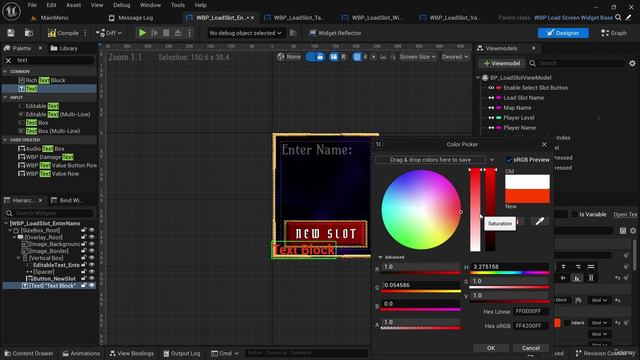This screenshot has height=360, width=640.
Task: Toggle visibility of Text Block widget
Action: coord(92,286)
